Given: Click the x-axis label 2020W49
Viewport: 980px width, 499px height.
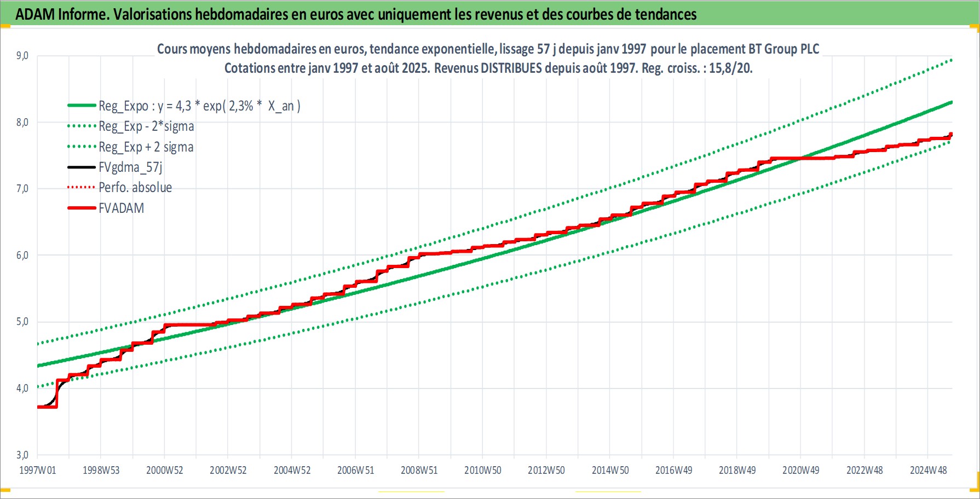Looking at the screenshot, I should coord(801,471).
